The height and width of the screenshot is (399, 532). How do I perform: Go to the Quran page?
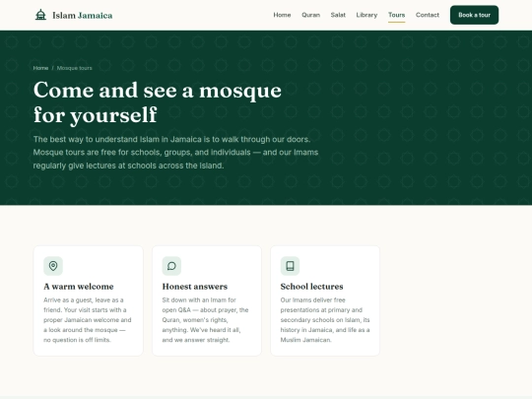point(310,15)
